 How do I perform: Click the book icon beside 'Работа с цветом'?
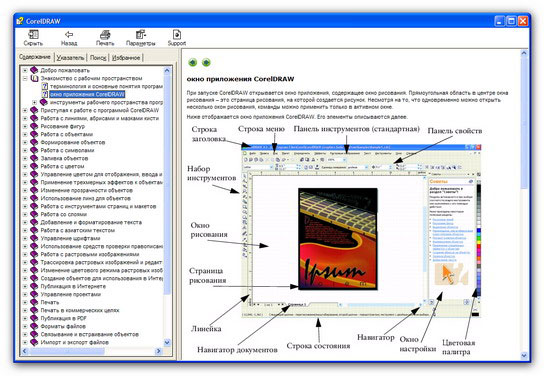point(34,166)
